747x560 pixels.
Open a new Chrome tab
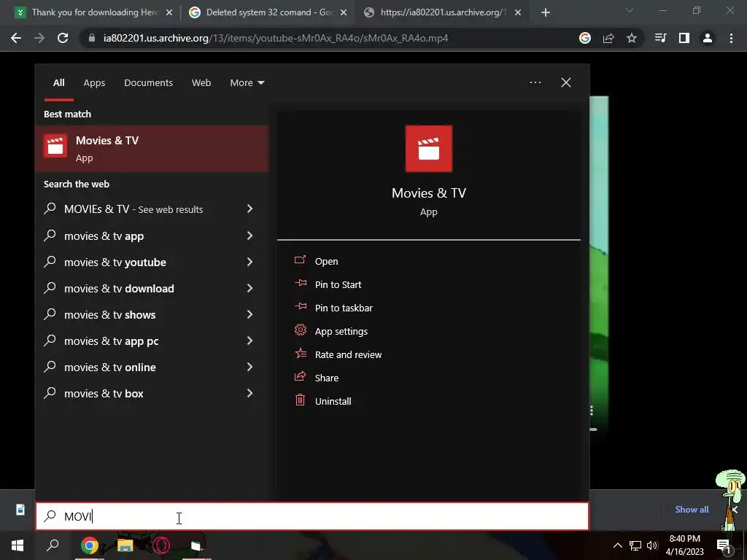tap(546, 12)
